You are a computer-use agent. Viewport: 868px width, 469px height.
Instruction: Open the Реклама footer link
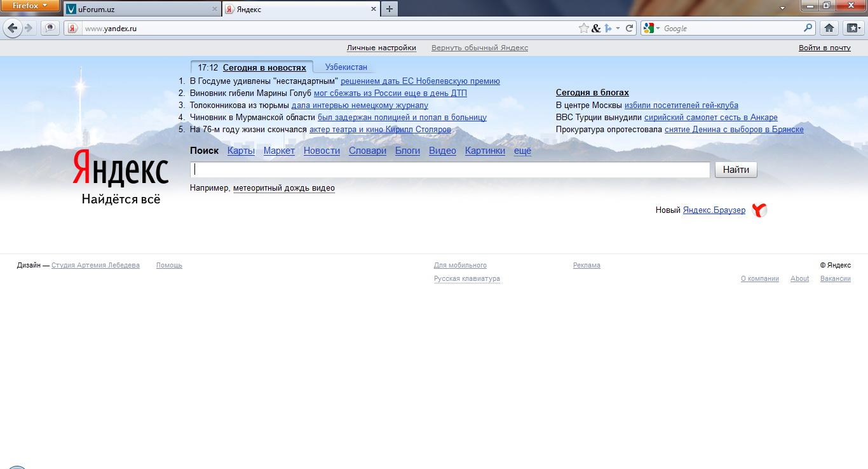587,266
